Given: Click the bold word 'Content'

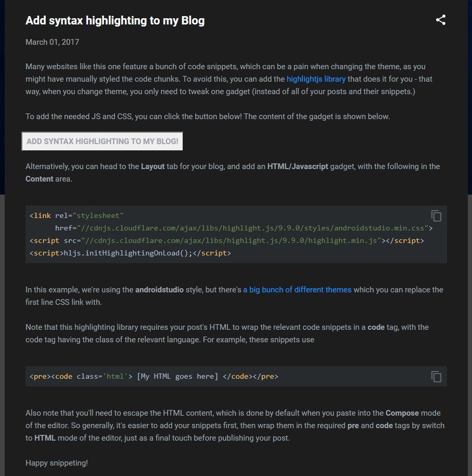Looking at the screenshot, I should 40,179.
